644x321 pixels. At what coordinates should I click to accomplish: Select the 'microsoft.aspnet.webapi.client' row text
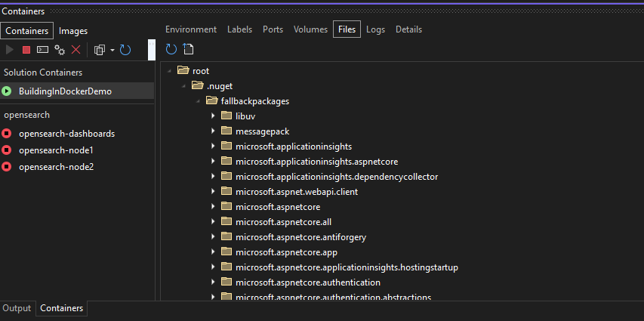click(x=297, y=192)
